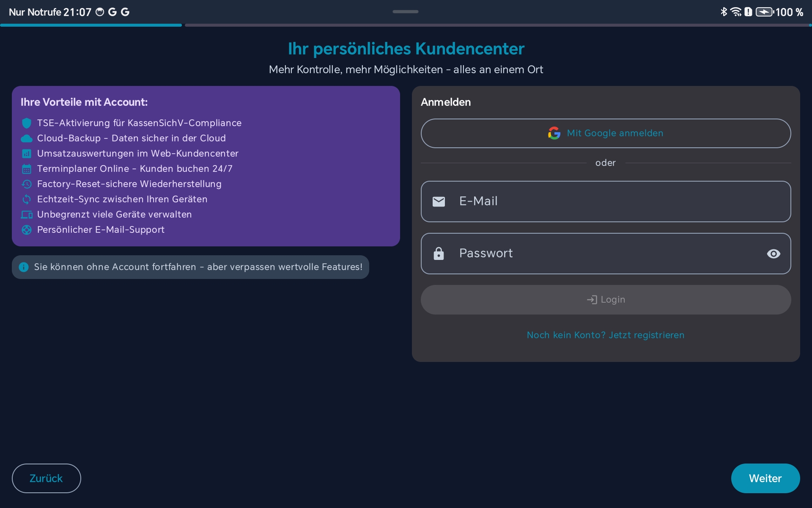Toggle password visibility with the eye icon
This screenshot has height=508, width=812.
coord(774,254)
